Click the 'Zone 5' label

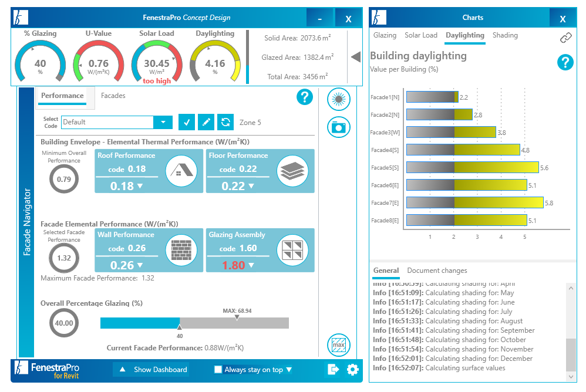coord(250,123)
